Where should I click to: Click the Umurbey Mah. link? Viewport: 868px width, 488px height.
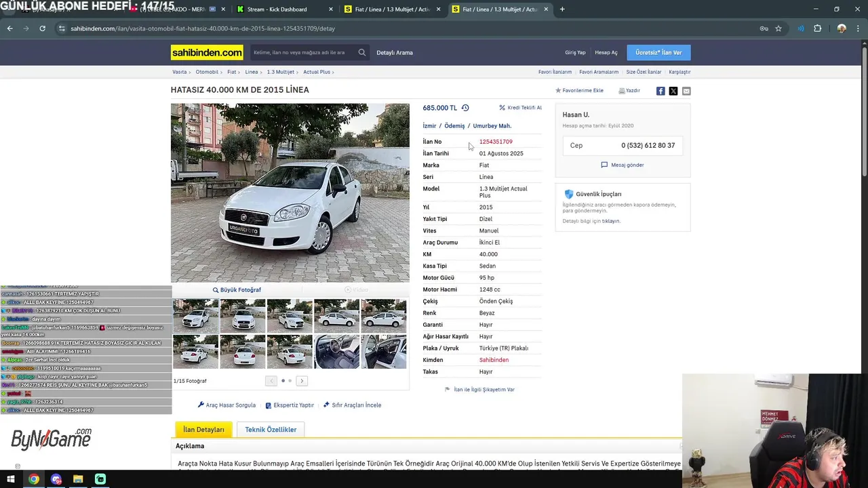tap(492, 126)
